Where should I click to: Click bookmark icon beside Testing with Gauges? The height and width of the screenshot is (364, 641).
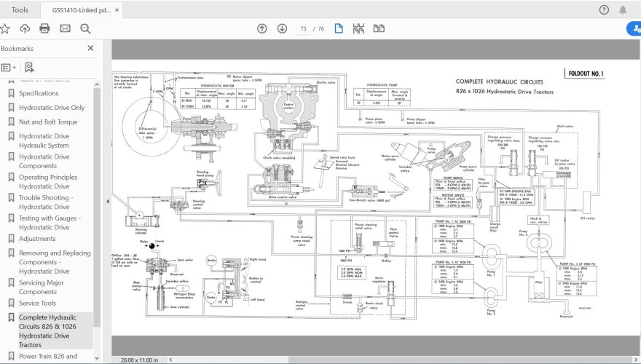tap(12, 218)
